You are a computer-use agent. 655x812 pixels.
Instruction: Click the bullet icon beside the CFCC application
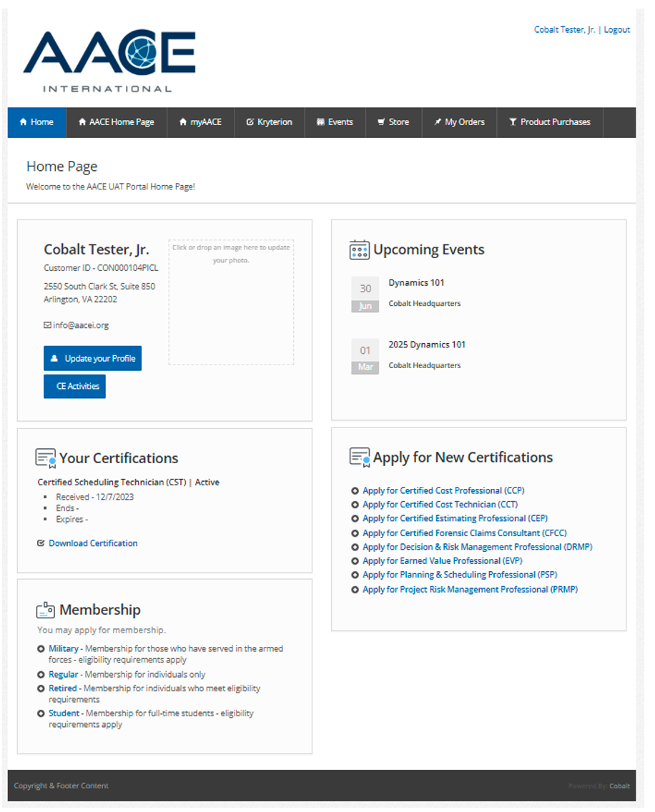(x=355, y=533)
